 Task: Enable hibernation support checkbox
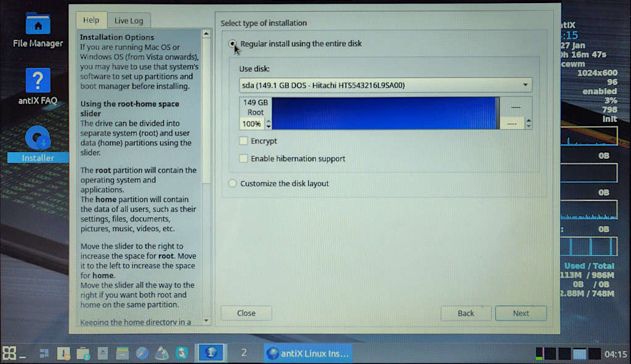coord(243,159)
